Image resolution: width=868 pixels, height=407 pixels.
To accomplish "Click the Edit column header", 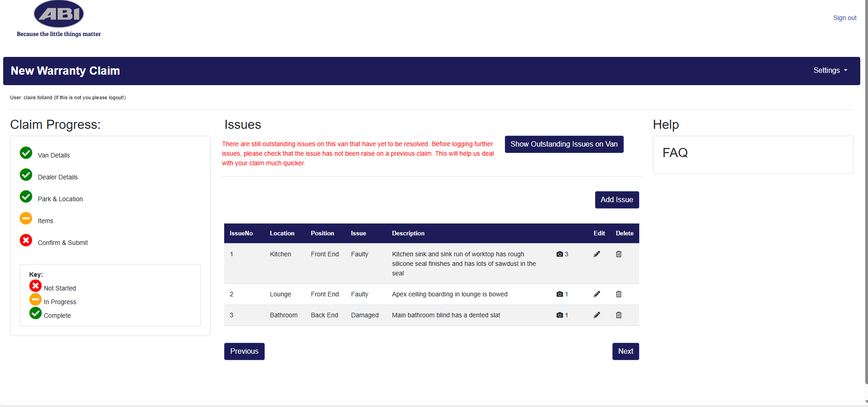I will pyautogui.click(x=599, y=233).
